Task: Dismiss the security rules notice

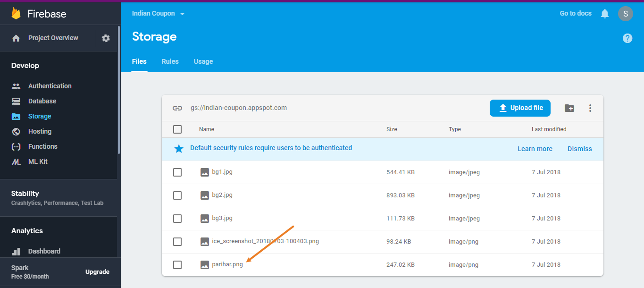Action: point(579,149)
